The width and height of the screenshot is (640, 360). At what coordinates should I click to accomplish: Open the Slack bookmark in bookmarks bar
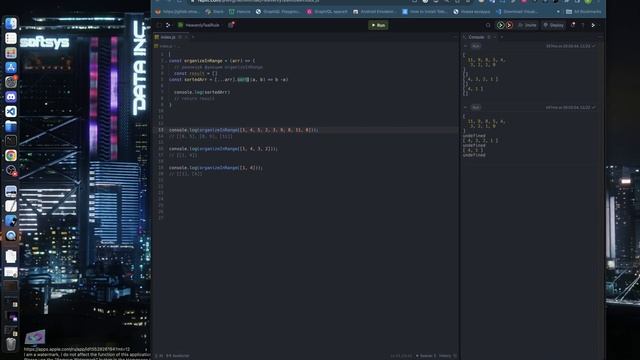pyautogui.click(x=215, y=12)
